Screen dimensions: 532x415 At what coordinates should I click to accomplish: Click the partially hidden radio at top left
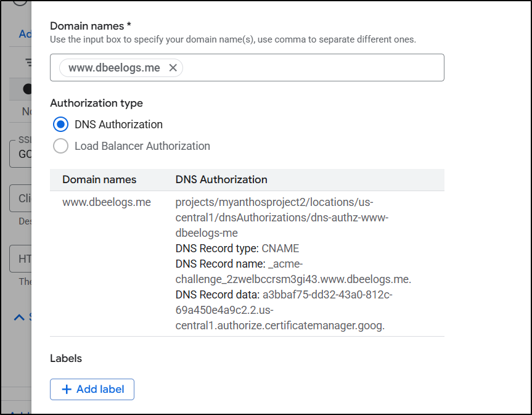[x=20, y=2]
